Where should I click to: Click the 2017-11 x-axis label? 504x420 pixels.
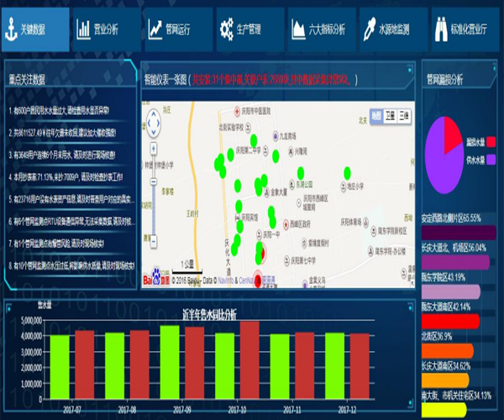(x=292, y=410)
